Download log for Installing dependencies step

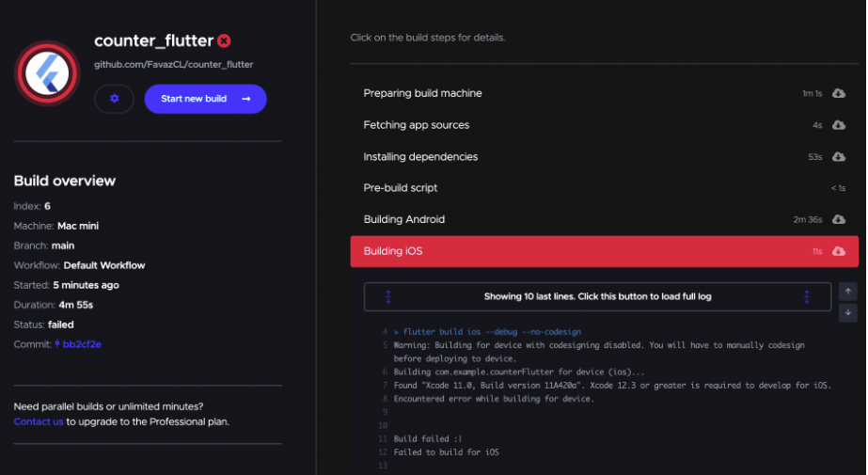pos(839,157)
